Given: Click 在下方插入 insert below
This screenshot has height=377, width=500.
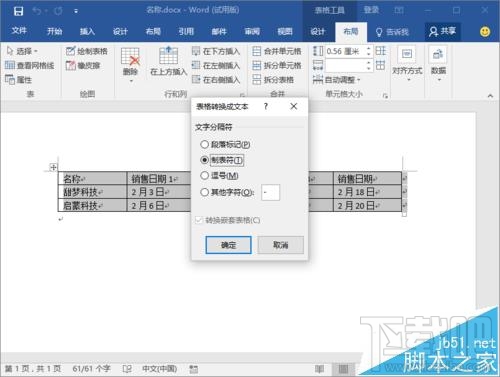Looking at the screenshot, I should (x=216, y=51).
